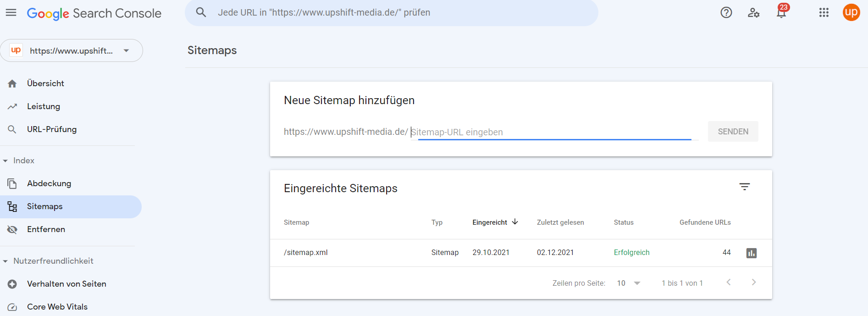Image resolution: width=868 pixels, height=316 pixels.
Task: Open Verhalten von Seiten report
Action: pyautogui.click(x=66, y=284)
